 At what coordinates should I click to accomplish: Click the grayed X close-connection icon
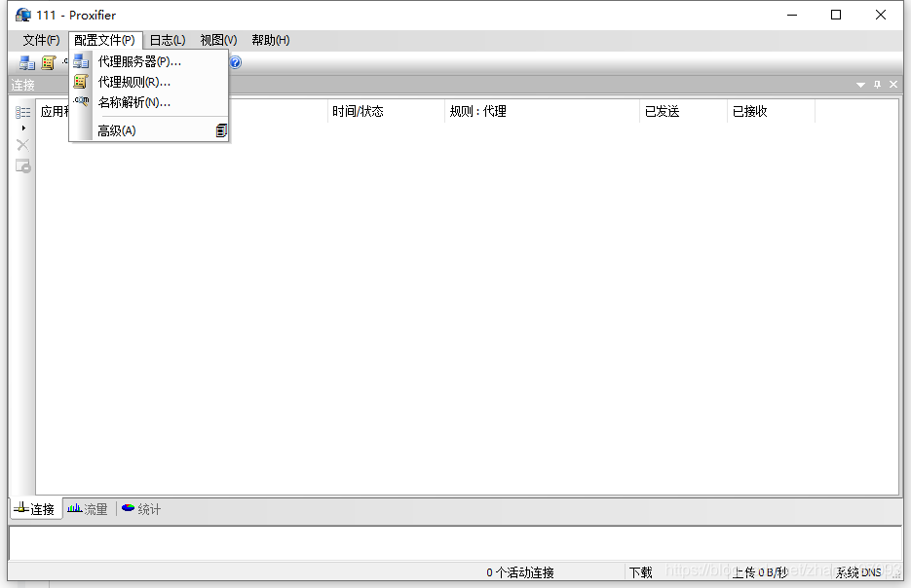pyautogui.click(x=22, y=145)
